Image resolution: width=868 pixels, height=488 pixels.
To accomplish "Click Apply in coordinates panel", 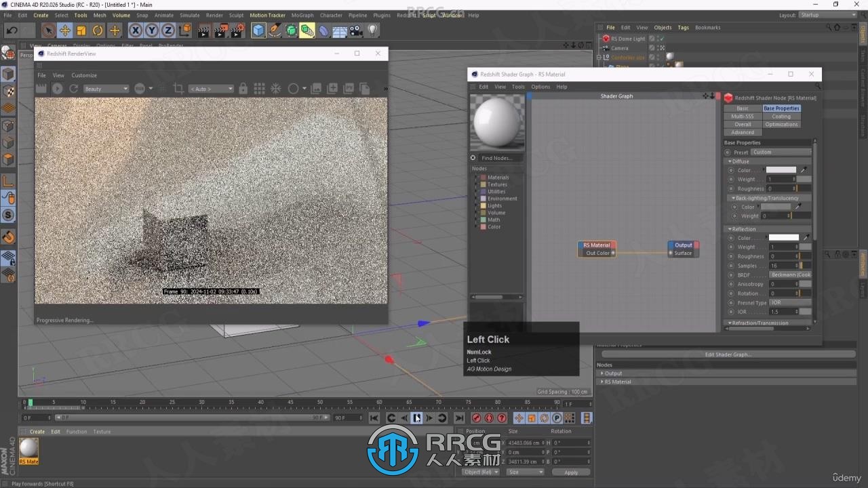I will 571,472.
